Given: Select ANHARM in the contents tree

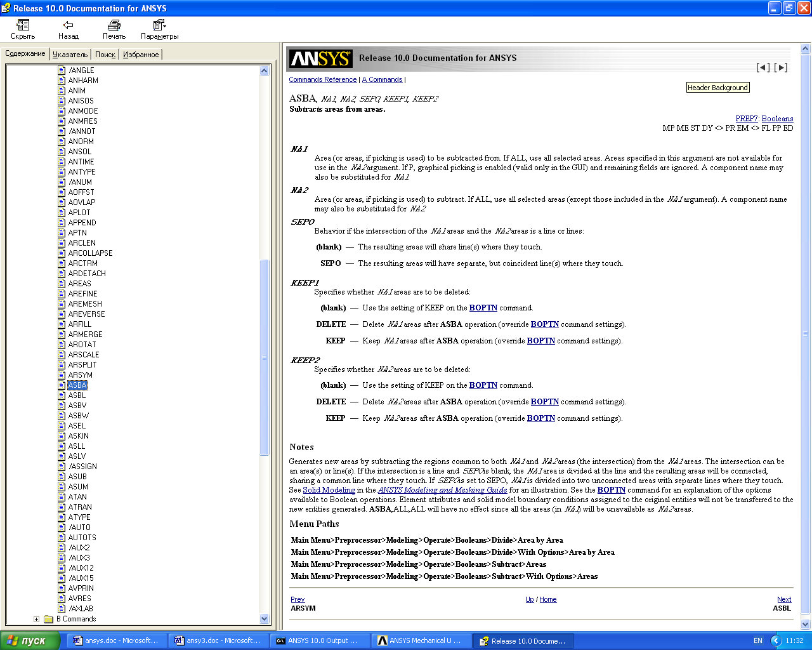Looking at the screenshot, I should click(83, 81).
